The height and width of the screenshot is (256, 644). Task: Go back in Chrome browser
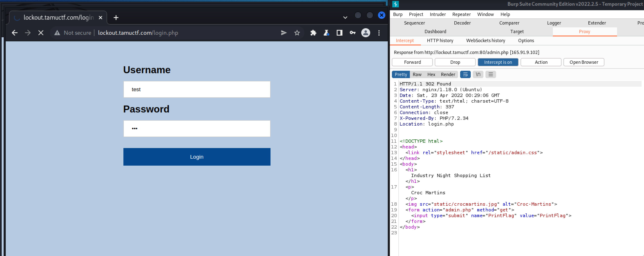(15, 33)
